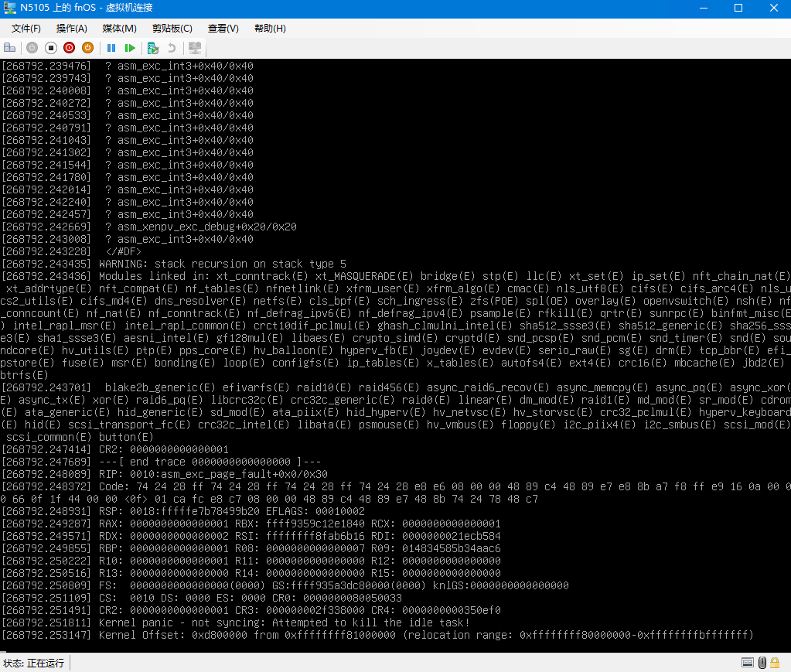791x672 pixels.
Task: Create a checkpoint with the server-play icon
Action: pos(153,48)
